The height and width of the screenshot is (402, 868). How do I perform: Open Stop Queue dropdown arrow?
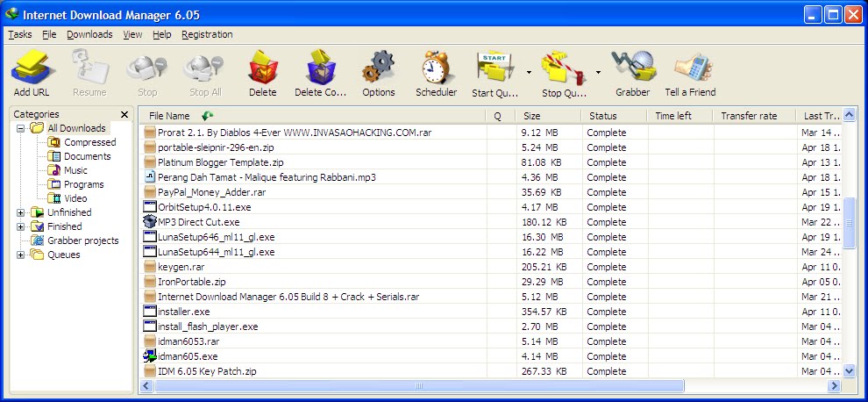click(599, 73)
